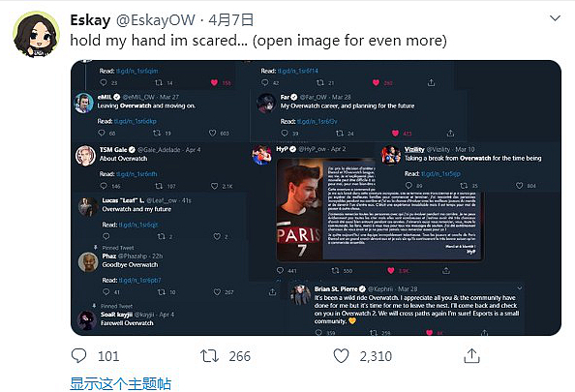
Task: Click the 4月7日 tweet date
Action: pos(230,19)
